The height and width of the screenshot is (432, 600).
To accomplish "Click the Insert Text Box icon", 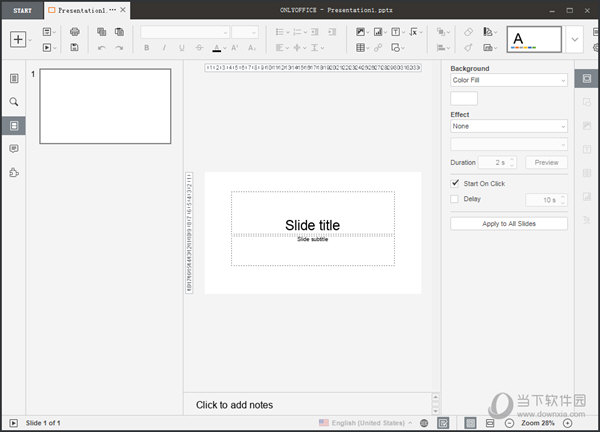I will coord(395,32).
